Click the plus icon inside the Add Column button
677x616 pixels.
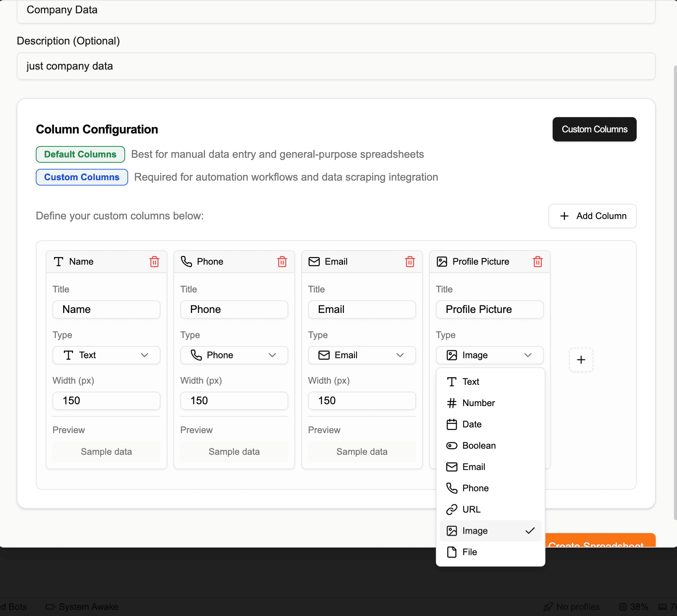(x=564, y=216)
